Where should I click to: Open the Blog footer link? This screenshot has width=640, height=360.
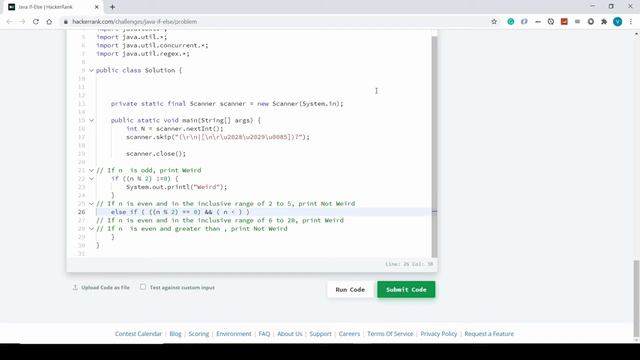click(176, 333)
